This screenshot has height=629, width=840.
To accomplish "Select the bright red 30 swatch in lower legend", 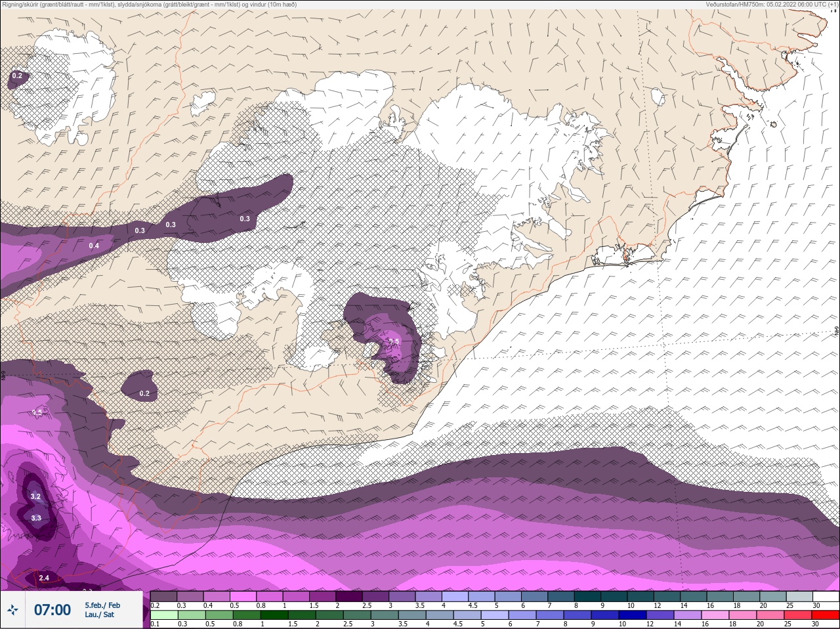I will click(825, 615).
